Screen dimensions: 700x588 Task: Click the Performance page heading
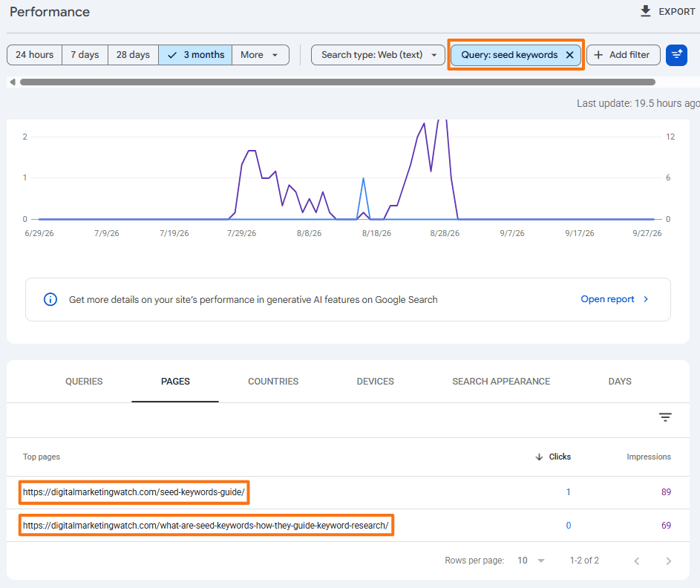[50, 12]
